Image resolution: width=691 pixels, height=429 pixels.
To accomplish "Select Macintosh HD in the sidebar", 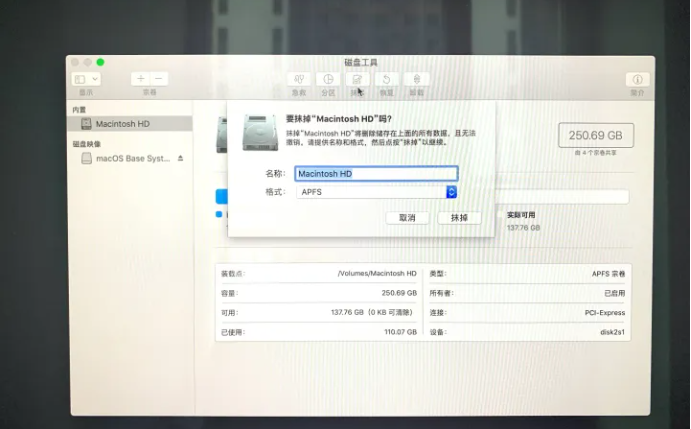I will tap(130, 124).
